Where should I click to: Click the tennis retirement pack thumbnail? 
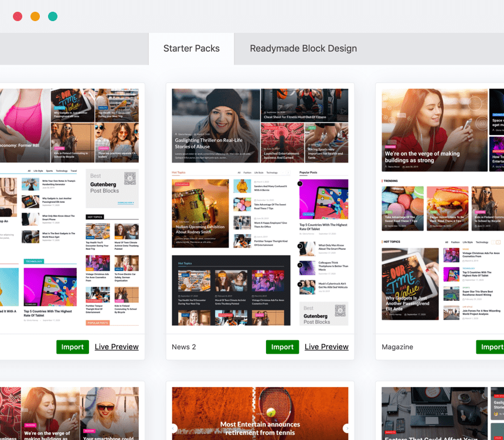click(x=260, y=413)
